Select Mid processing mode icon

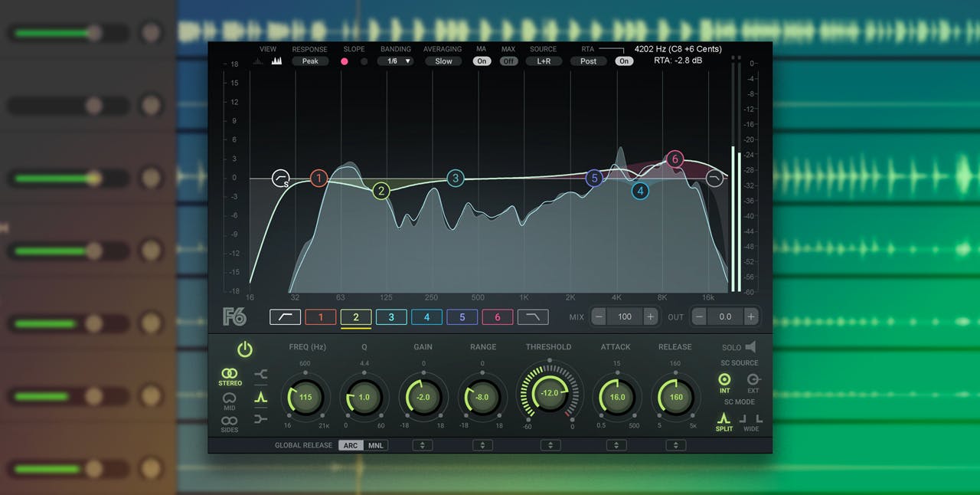pyautogui.click(x=230, y=398)
